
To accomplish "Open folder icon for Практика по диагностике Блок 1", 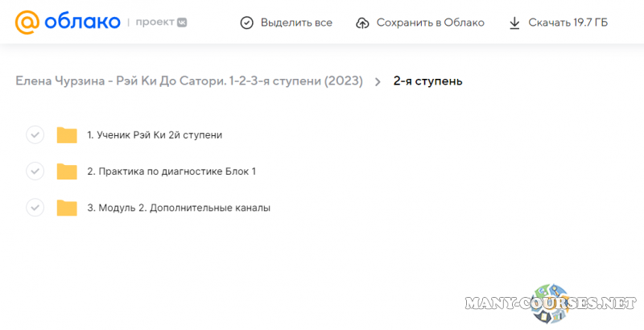I will (67, 171).
